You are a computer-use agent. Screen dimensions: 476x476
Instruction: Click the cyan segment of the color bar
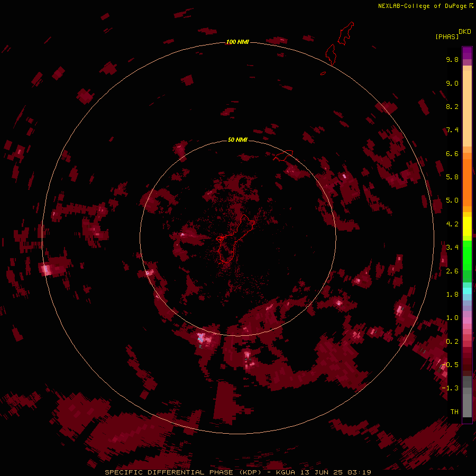(x=467, y=291)
